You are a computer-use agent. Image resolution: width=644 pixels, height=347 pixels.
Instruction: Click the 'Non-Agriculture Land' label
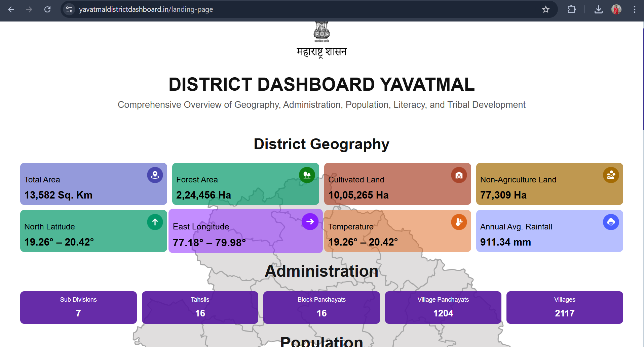[x=518, y=180]
